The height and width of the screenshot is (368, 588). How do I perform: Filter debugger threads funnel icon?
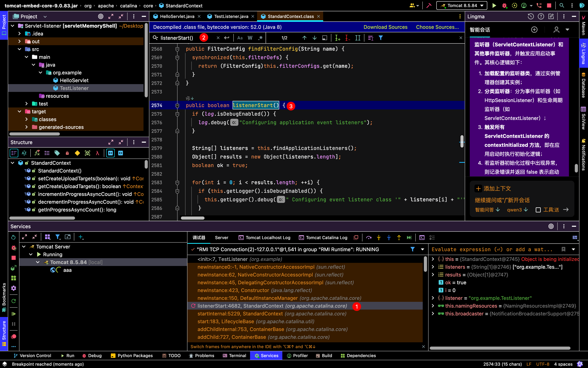coord(413,249)
